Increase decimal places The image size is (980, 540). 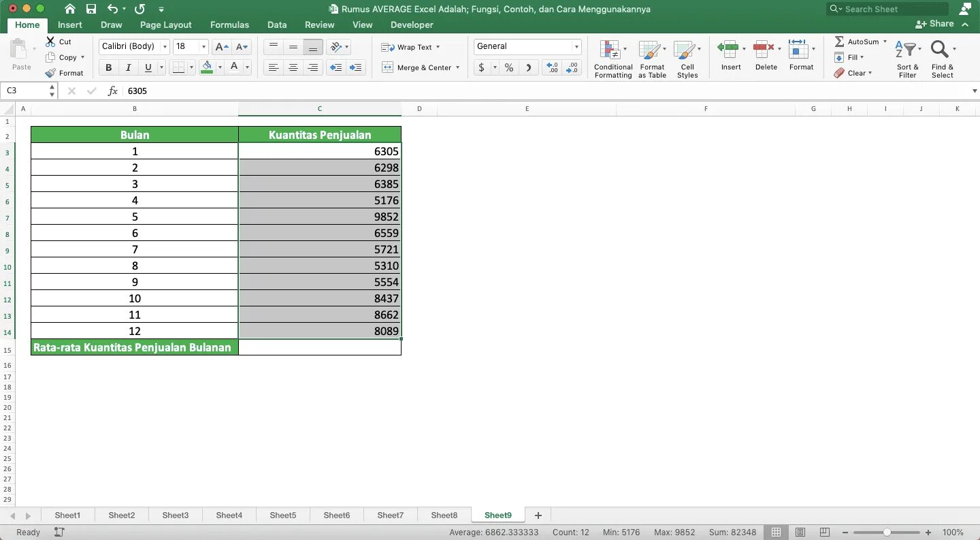pos(552,67)
